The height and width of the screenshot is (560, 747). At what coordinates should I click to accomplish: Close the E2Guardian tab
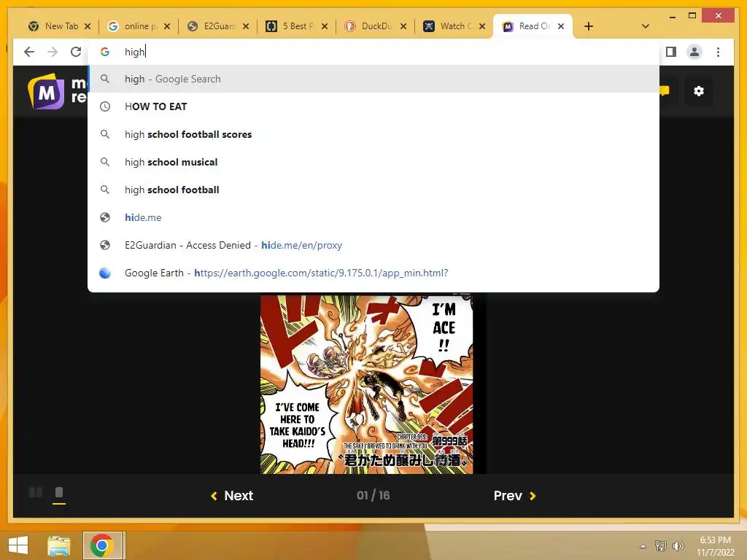pos(245,26)
